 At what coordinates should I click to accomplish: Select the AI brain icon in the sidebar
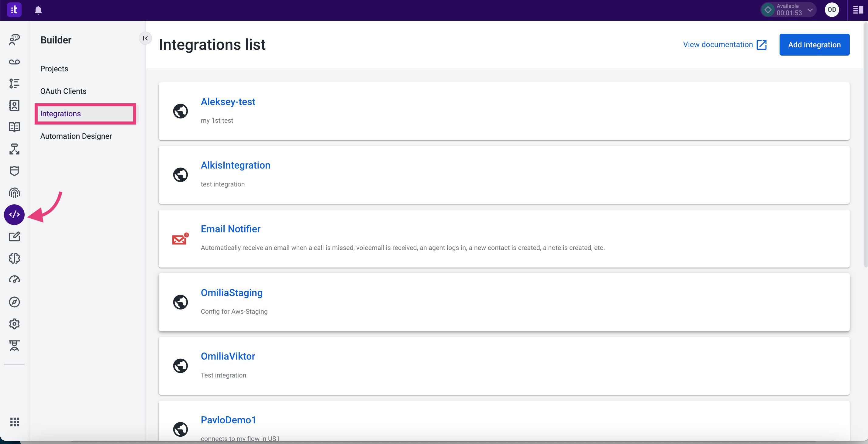pos(15,258)
